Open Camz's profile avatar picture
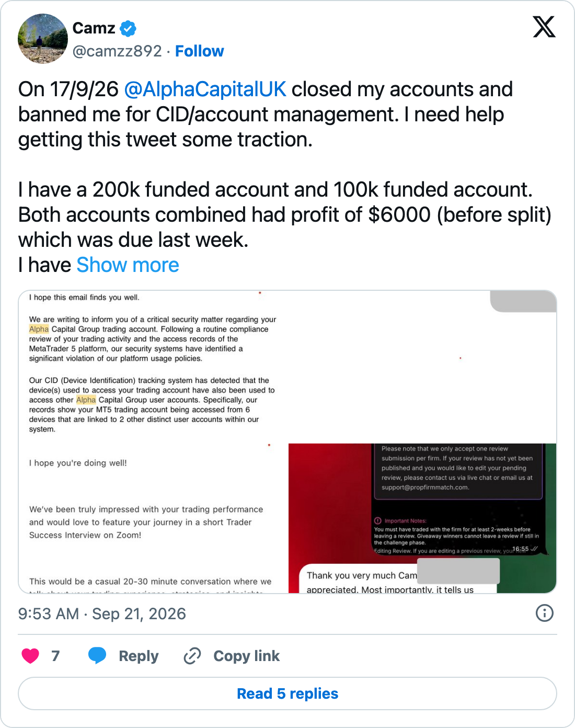This screenshot has width=575, height=728. (x=43, y=39)
